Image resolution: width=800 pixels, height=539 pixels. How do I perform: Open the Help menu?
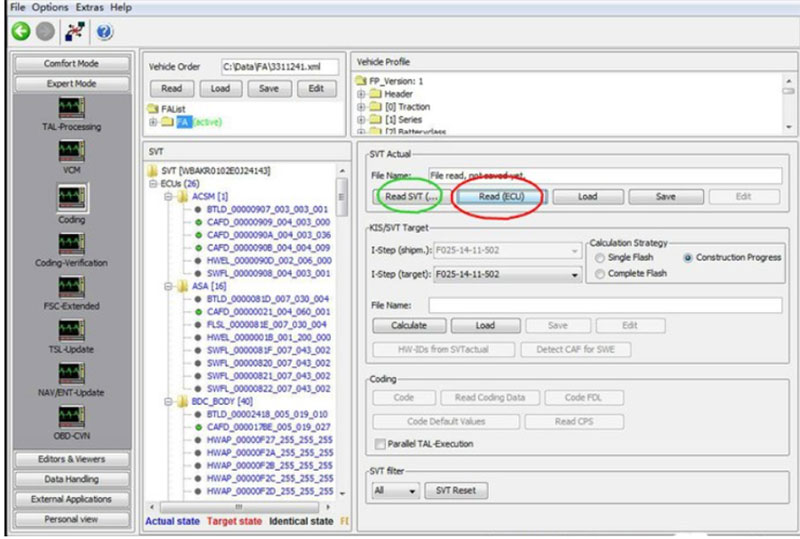click(x=121, y=7)
